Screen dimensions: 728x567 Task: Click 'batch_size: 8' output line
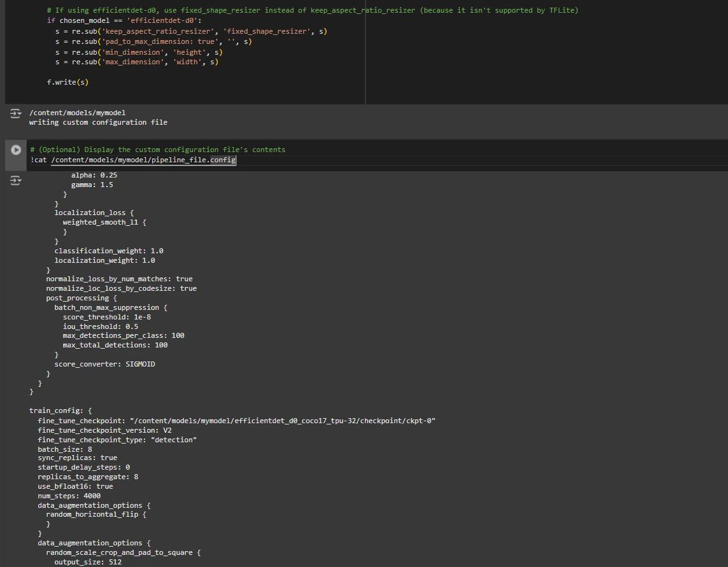coord(64,449)
